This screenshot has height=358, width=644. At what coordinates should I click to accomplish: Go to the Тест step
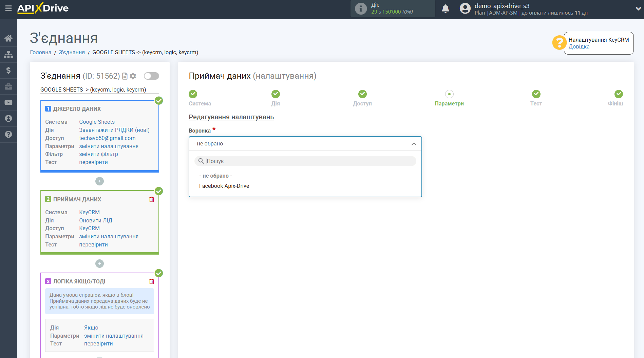pos(536,94)
